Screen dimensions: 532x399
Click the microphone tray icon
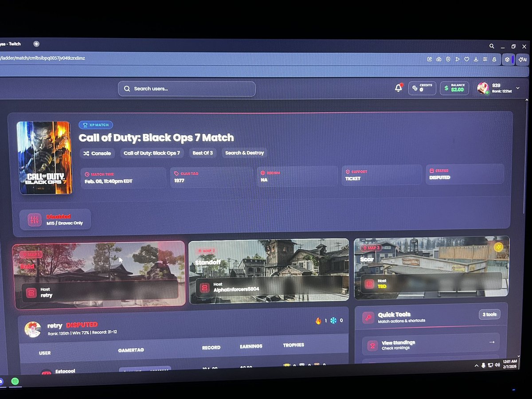(483, 365)
